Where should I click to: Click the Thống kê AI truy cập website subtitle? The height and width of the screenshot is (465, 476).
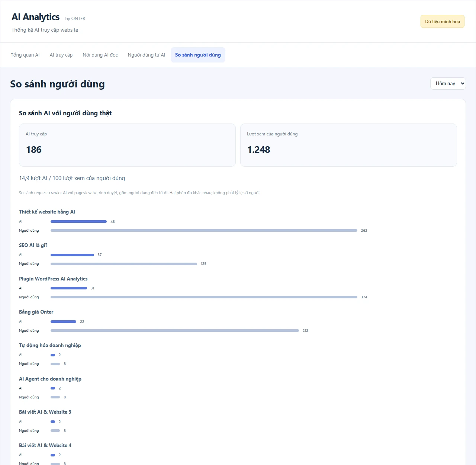[45, 30]
